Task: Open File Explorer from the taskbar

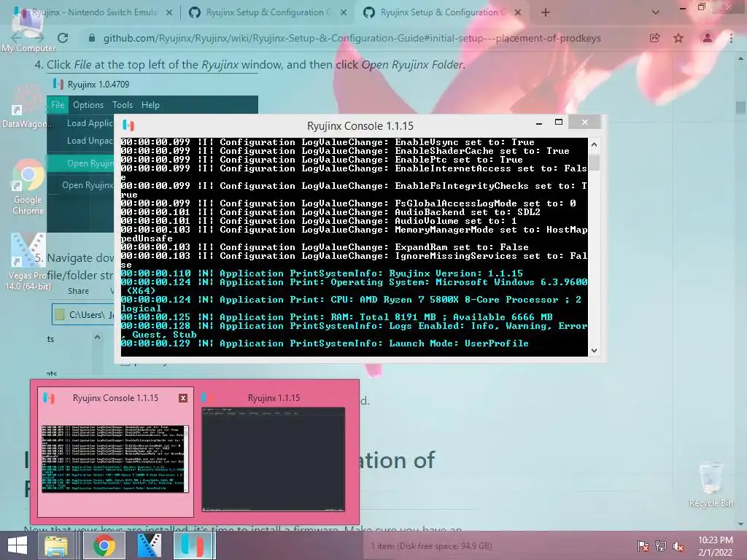Action: (55, 545)
